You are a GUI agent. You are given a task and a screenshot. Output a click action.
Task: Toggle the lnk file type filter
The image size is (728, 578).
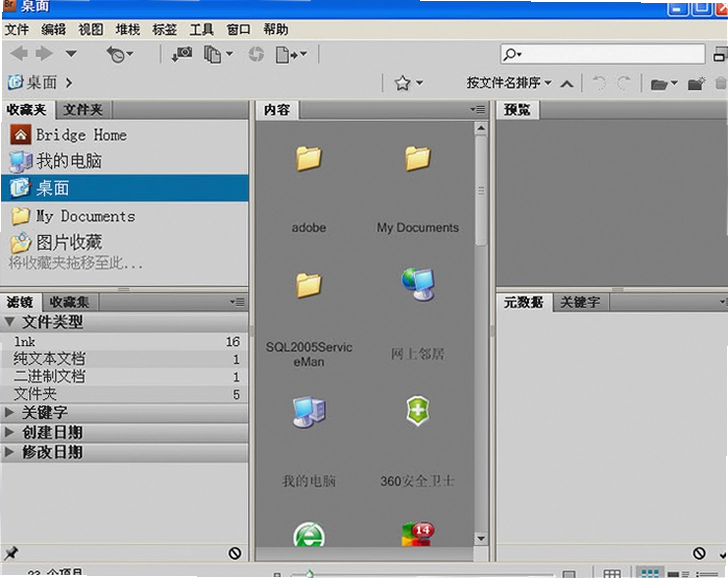point(124,342)
